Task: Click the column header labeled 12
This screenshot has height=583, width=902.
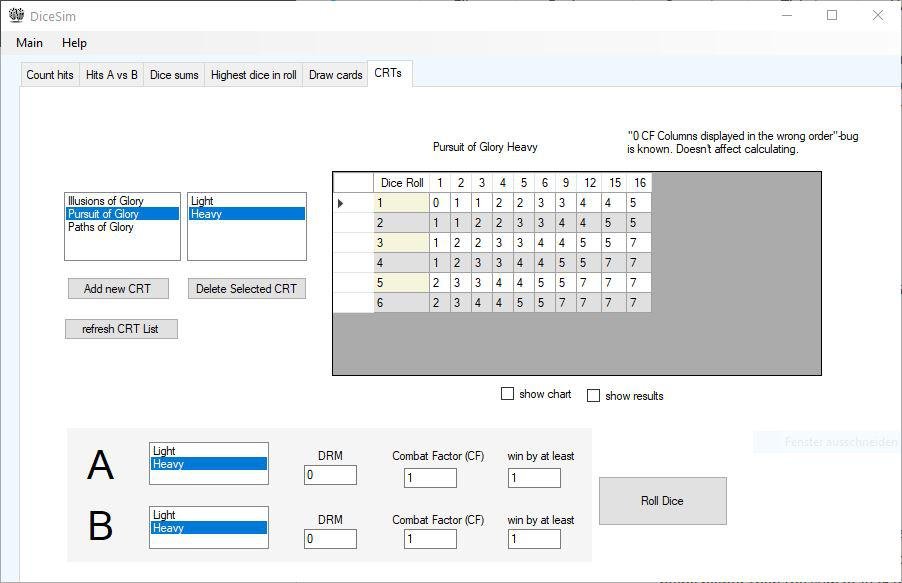Action: pyautogui.click(x=590, y=182)
